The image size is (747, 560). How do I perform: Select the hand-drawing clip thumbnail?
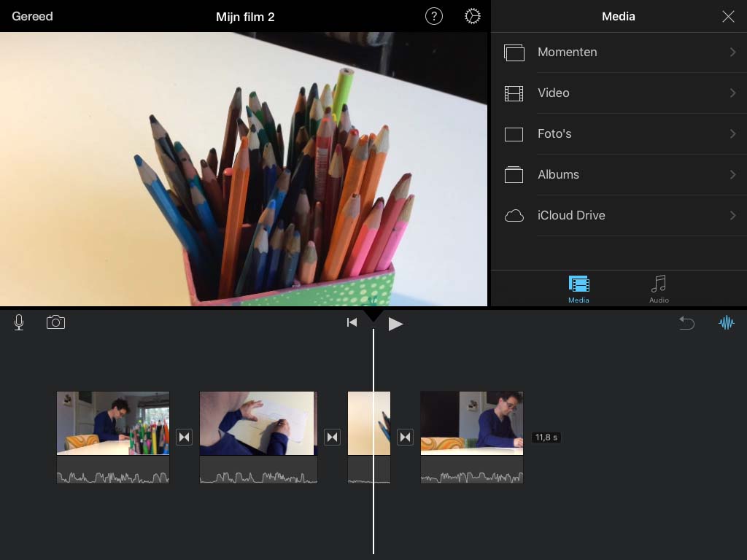[x=258, y=423]
